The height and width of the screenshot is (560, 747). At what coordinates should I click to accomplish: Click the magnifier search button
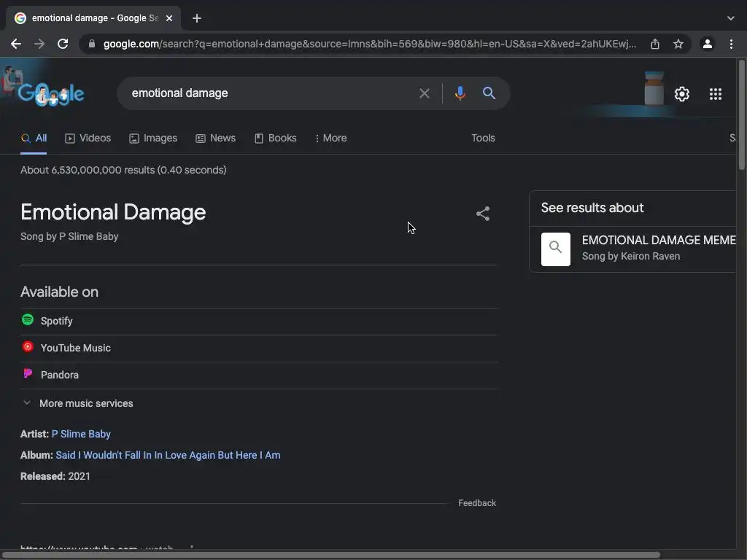tap(489, 93)
